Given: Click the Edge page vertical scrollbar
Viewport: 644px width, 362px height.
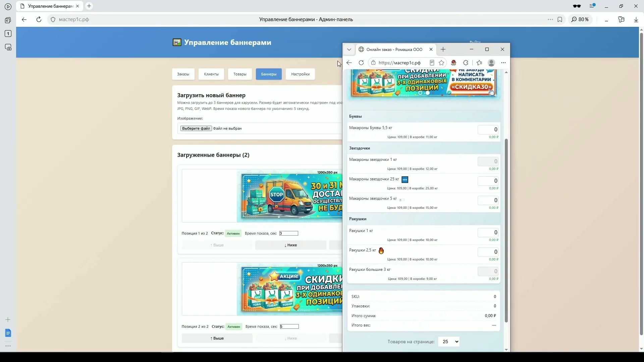Looking at the screenshot, I should point(506,231).
